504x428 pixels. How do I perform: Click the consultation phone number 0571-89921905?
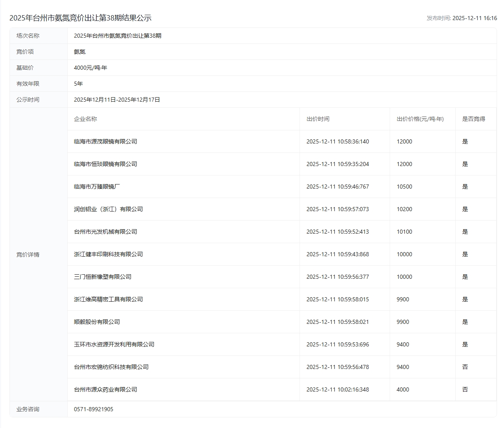[93, 409]
